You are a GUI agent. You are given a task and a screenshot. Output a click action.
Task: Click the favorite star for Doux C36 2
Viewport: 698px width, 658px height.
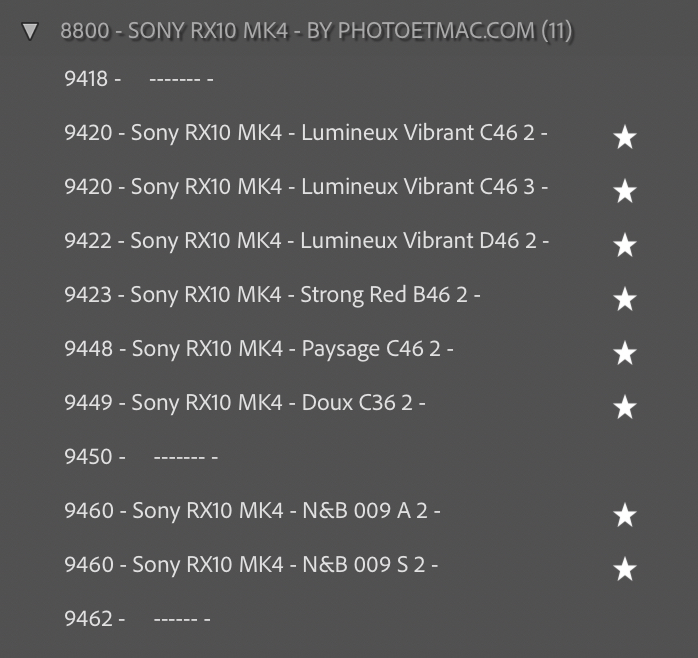click(624, 407)
